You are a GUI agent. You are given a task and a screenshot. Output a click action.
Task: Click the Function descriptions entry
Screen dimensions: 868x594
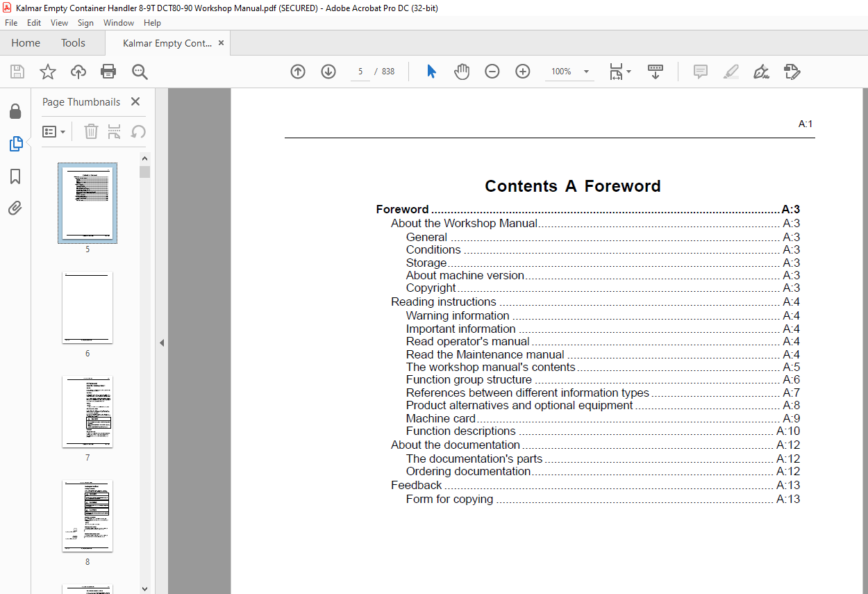click(603, 431)
